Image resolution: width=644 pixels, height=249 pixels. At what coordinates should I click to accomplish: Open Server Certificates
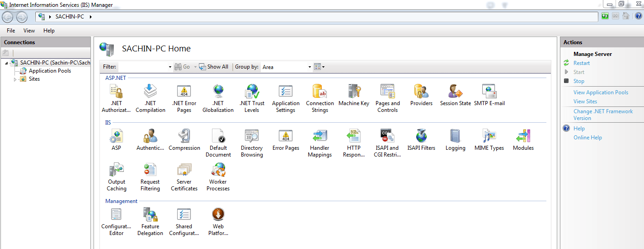[184, 177]
